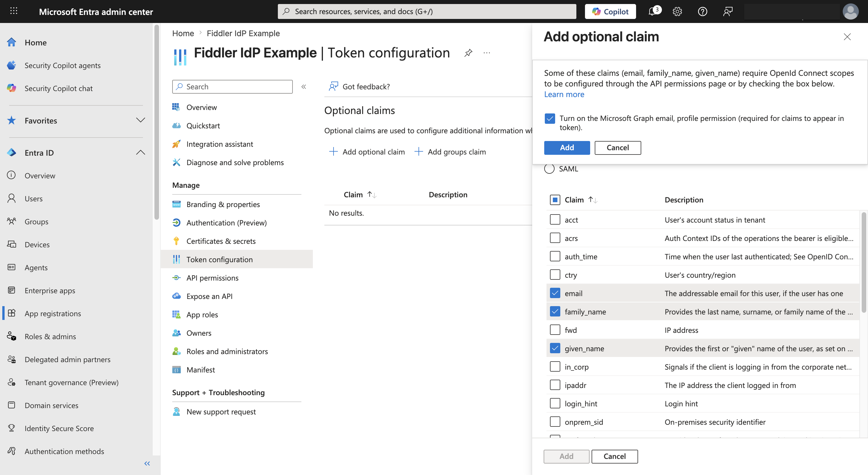Open Roles & admins in sidebar

50,336
